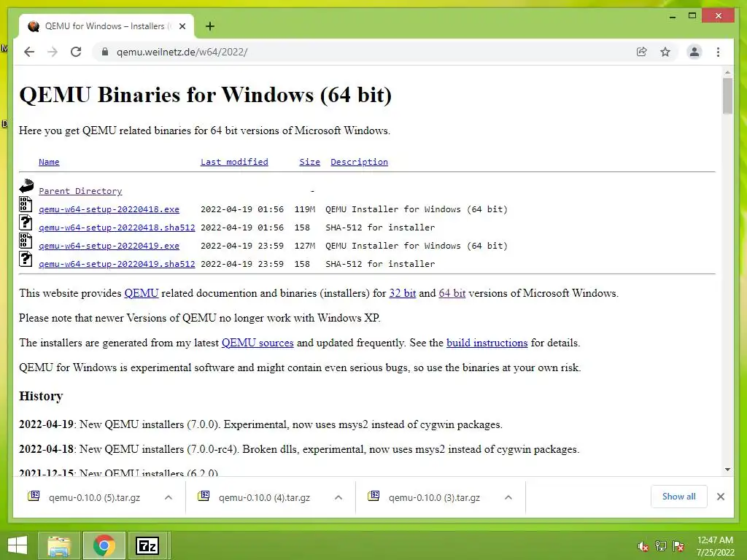Reload the QEMU page
This screenshot has height=560, width=747.
tap(76, 52)
